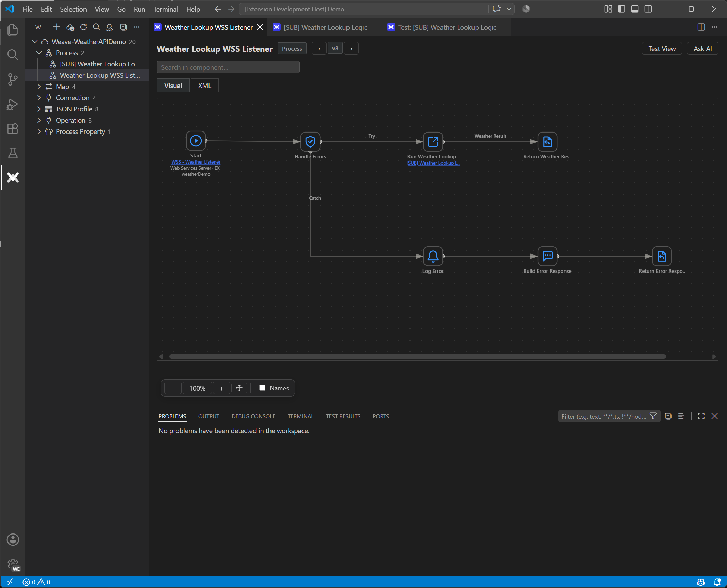Click the refresh icon in sidebar header
Viewport: 727px width, 588px height.
point(83,27)
